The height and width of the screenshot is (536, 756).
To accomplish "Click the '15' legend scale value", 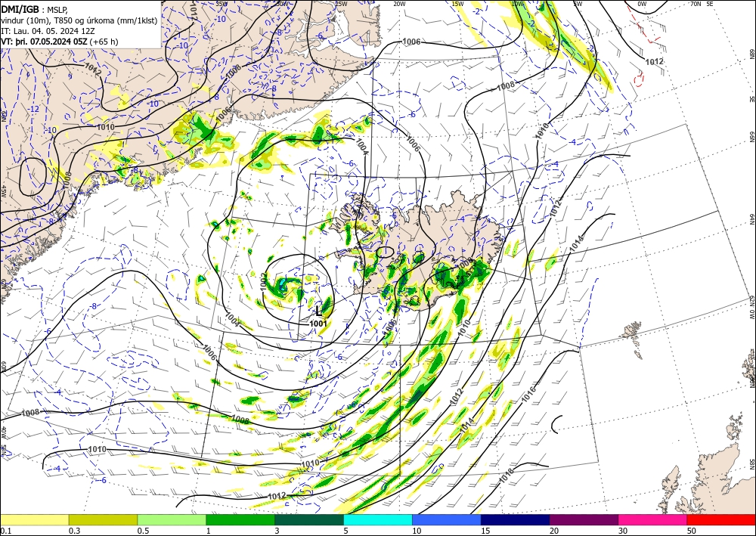I will pos(485,531).
